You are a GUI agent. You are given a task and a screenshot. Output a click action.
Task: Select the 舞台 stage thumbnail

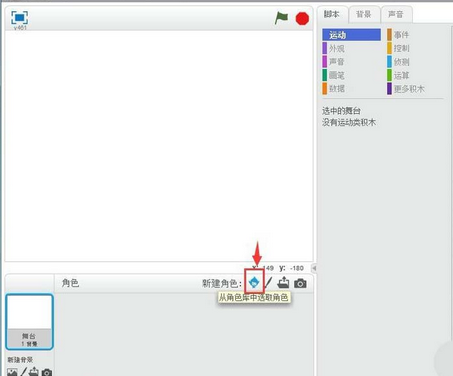click(x=29, y=322)
